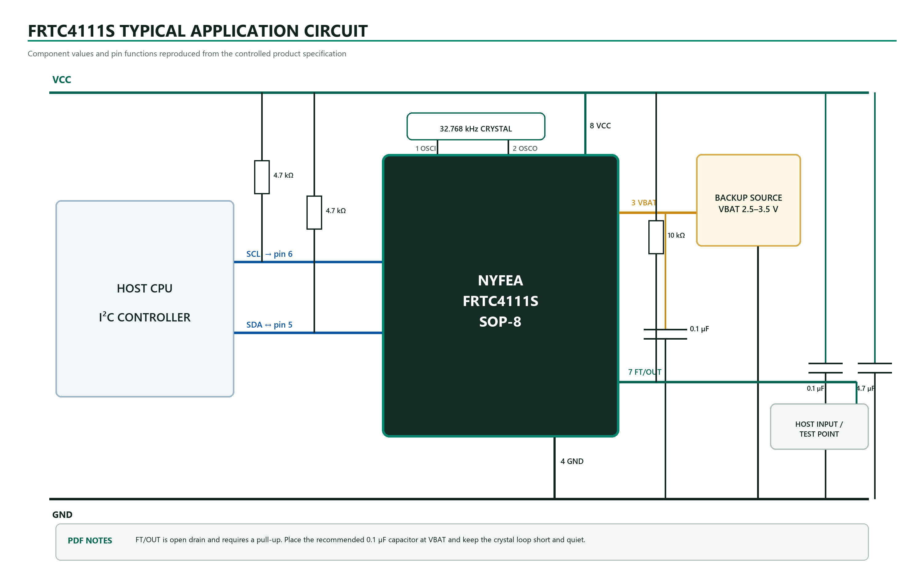The height and width of the screenshot is (585, 924).
Task: Click the SCL pull-up resistor symbol
Action: point(262,177)
